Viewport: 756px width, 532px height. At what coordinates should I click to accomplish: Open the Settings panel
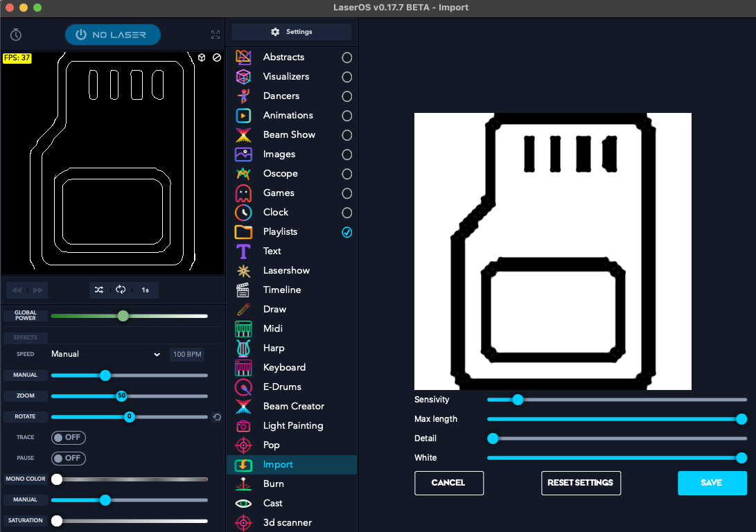click(292, 32)
